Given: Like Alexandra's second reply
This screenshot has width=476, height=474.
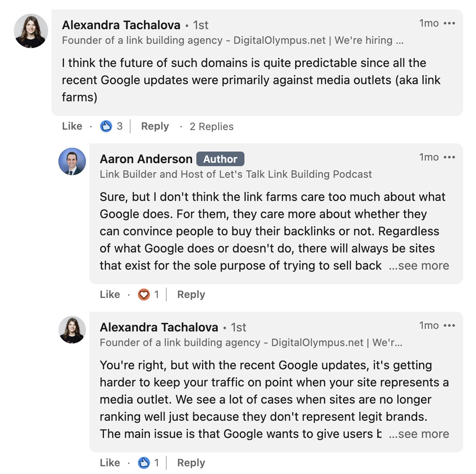Looking at the screenshot, I should click(x=110, y=463).
